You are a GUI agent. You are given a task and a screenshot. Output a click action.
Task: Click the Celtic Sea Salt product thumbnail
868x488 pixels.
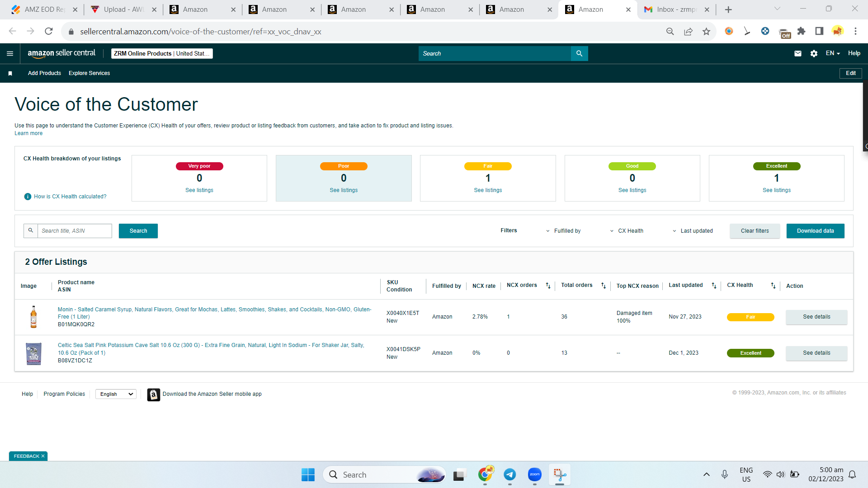33,353
